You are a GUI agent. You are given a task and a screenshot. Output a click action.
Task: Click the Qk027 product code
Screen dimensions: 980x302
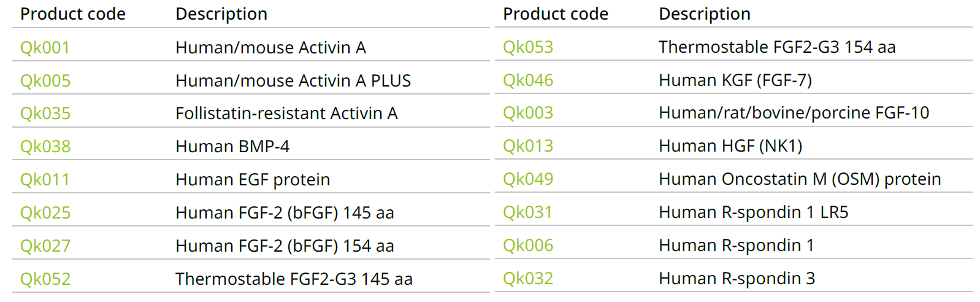(45, 246)
